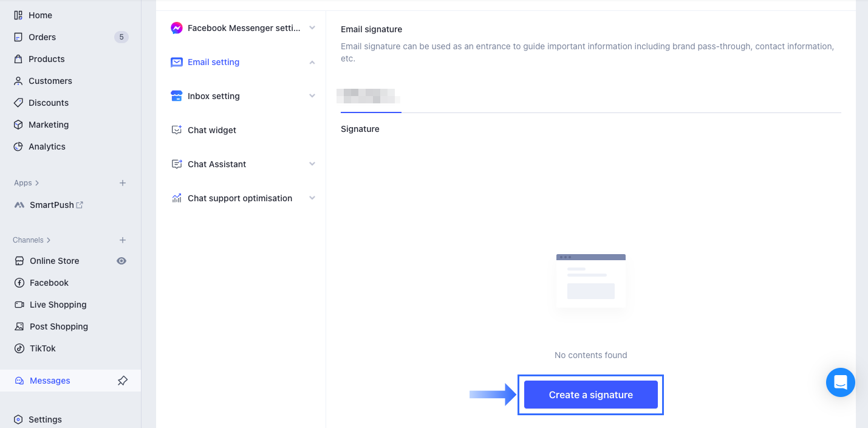The image size is (868, 428).
Task: Open the TikTok channel icon
Action: click(x=18, y=348)
